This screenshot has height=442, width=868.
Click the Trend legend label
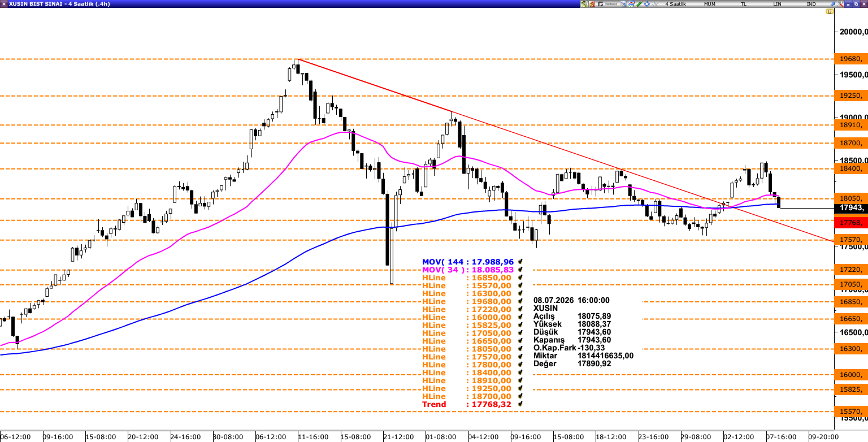(434, 404)
